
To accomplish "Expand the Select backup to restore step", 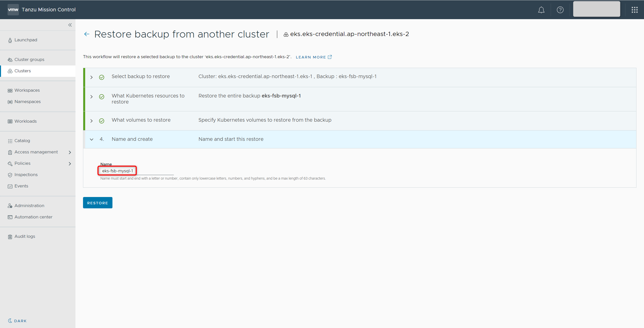I will [x=92, y=77].
